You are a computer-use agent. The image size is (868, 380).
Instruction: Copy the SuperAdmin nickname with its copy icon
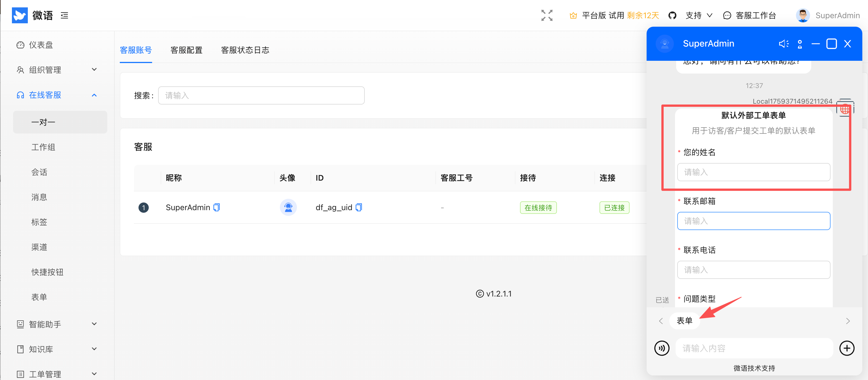[217, 207]
